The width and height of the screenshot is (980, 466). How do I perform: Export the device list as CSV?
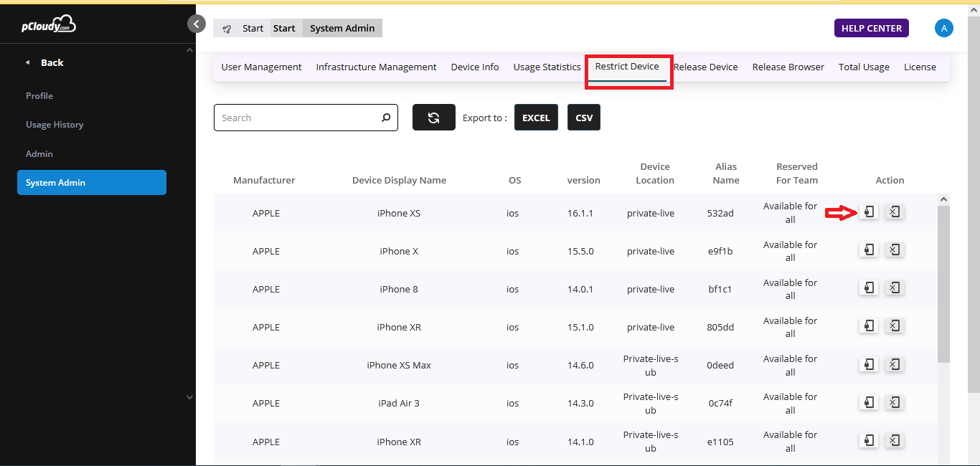pos(584,118)
